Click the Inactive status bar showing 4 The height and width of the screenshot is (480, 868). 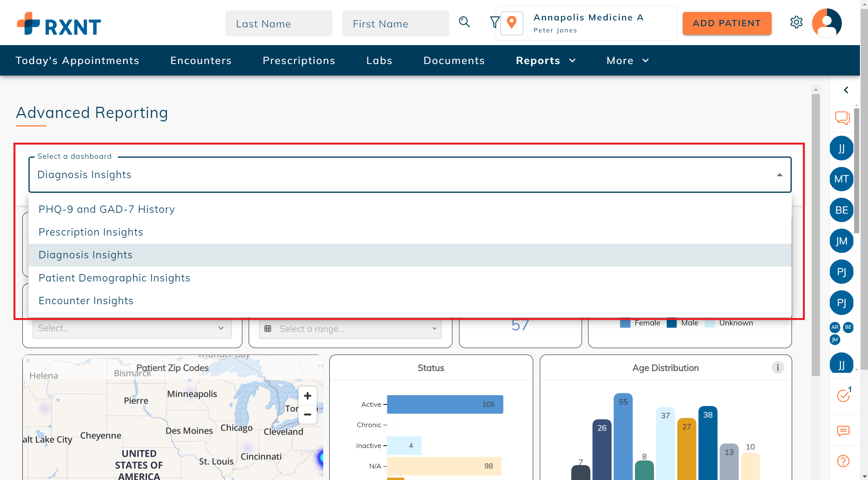coord(404,446)
